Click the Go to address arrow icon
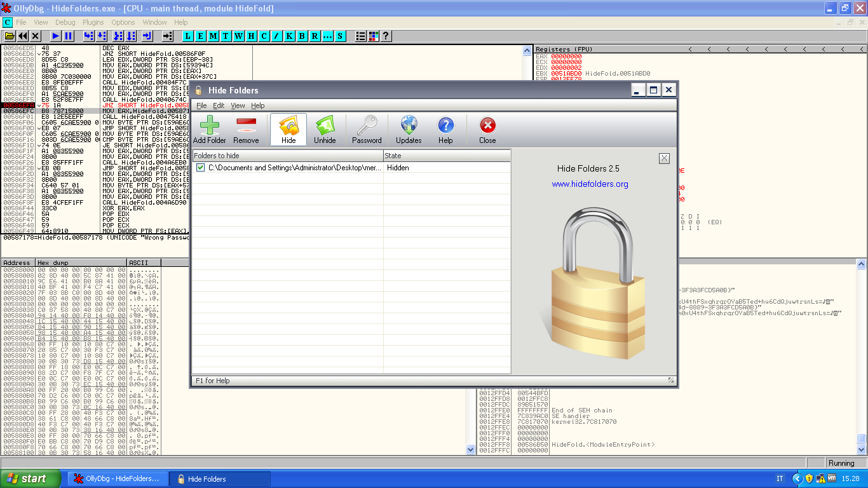Viewport: 868px width, 488px height. tap(167, 36)
